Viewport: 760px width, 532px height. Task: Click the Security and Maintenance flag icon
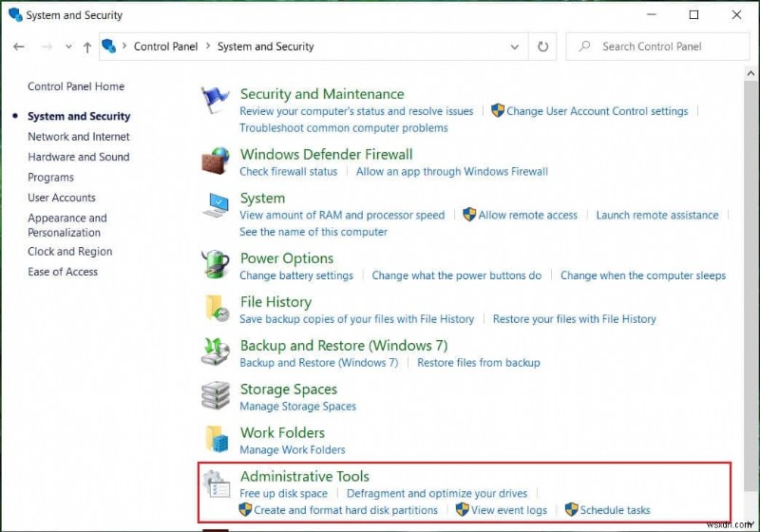tap(216, 101)
